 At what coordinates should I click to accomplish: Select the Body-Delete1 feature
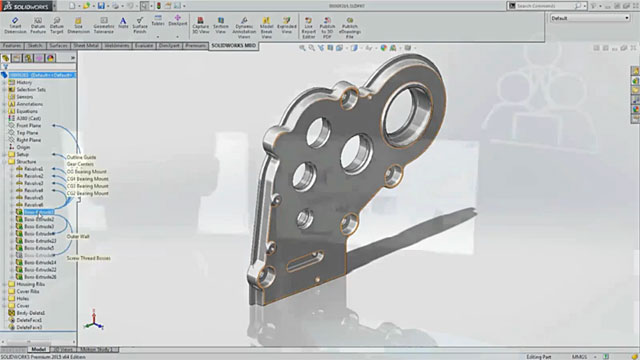31,313
